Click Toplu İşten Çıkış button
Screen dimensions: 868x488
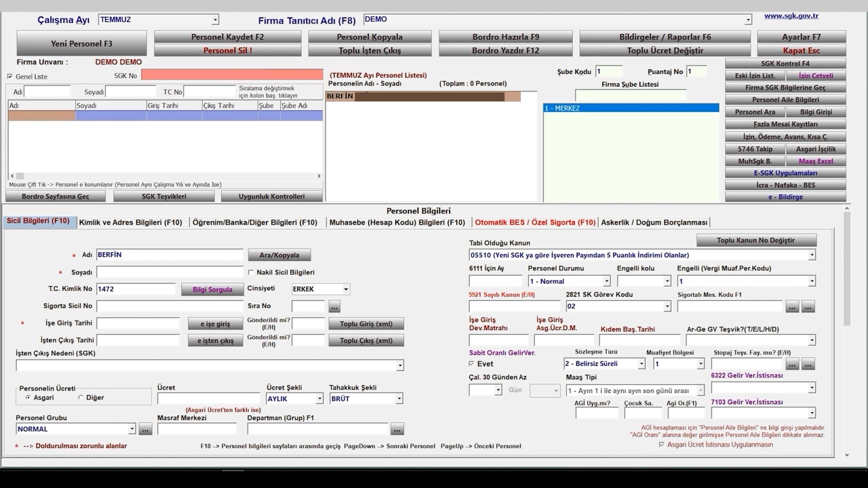coord(370,50)
